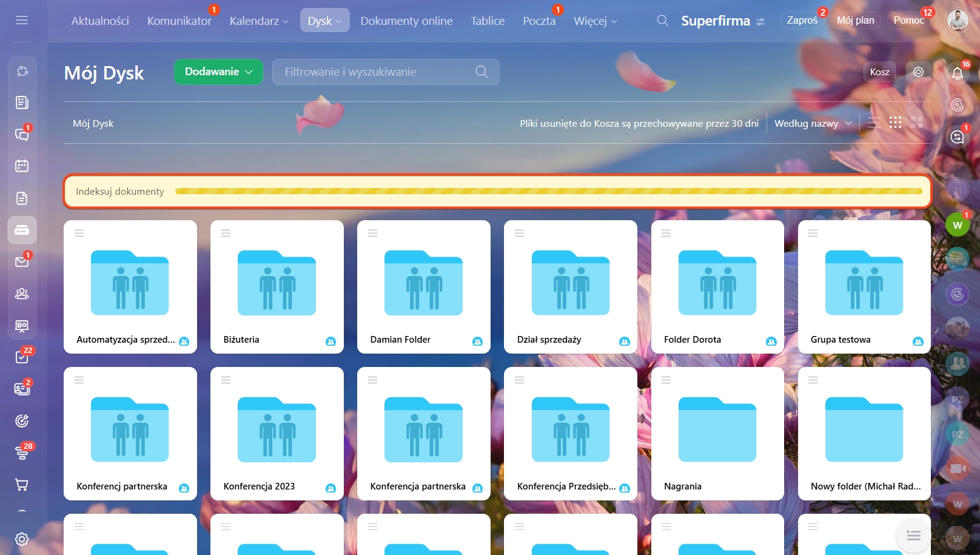Open menu handle on Konferencja Przedsięb... card
Screen dimensions: 980x555
click(x=519, y=380)
